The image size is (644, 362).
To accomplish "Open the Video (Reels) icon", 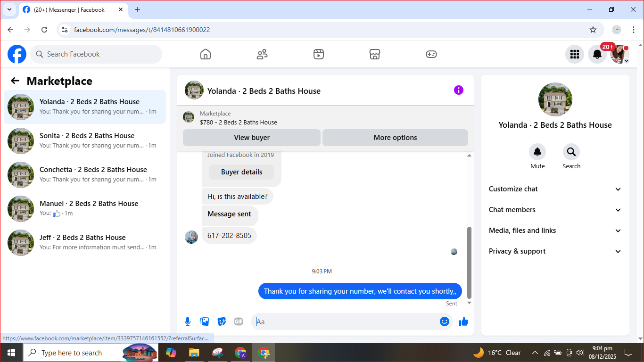I will [319, 54].
